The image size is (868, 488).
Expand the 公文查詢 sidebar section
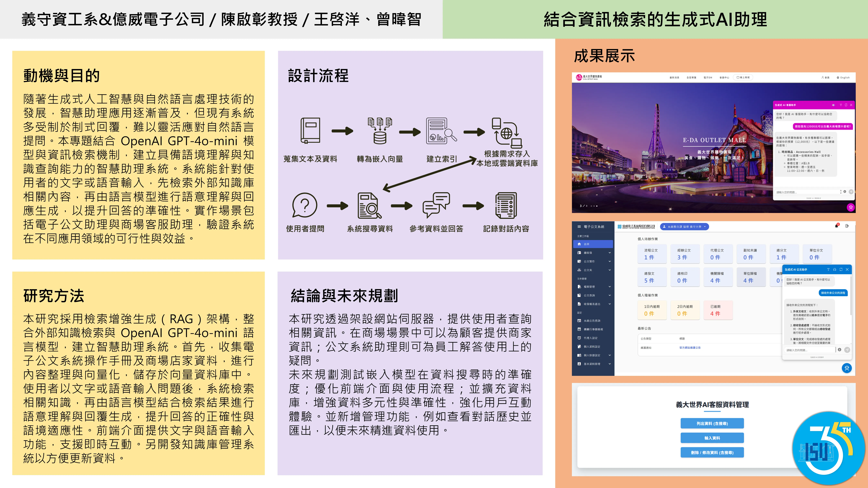[593, 295]
